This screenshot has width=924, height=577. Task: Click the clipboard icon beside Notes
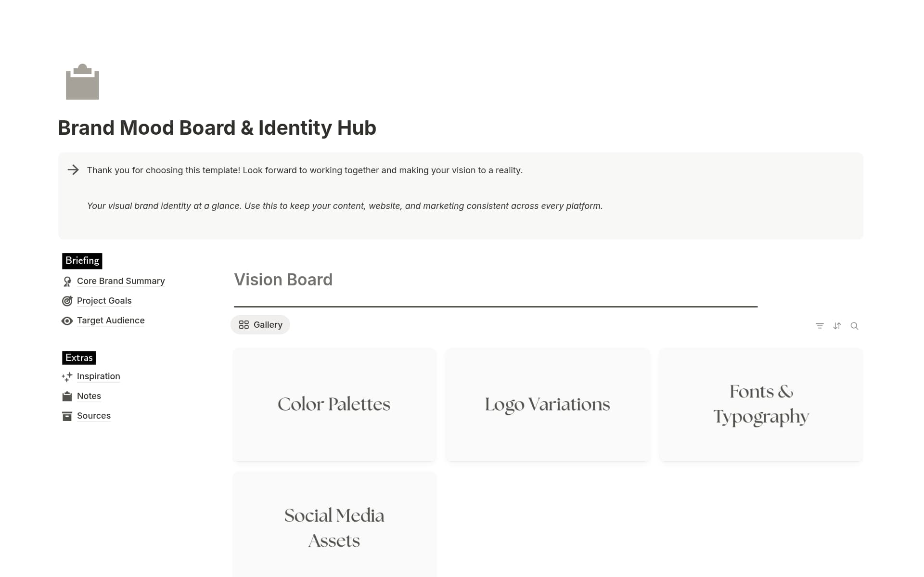(67, 396)
